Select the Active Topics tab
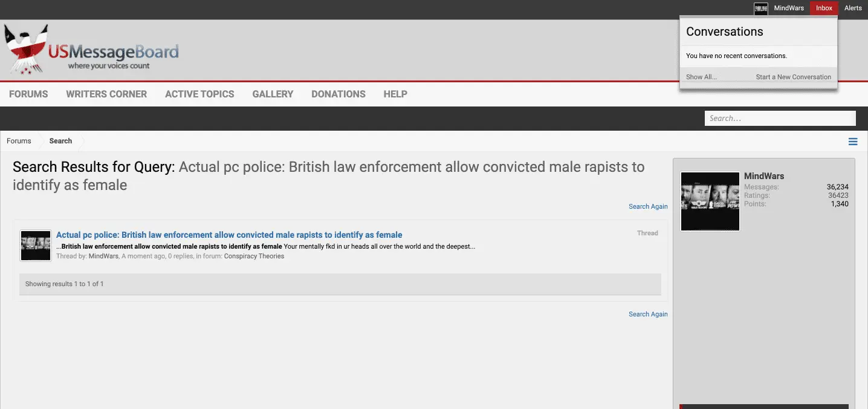The height and width of the screenshot is (409, 868). tap(199, 94)
